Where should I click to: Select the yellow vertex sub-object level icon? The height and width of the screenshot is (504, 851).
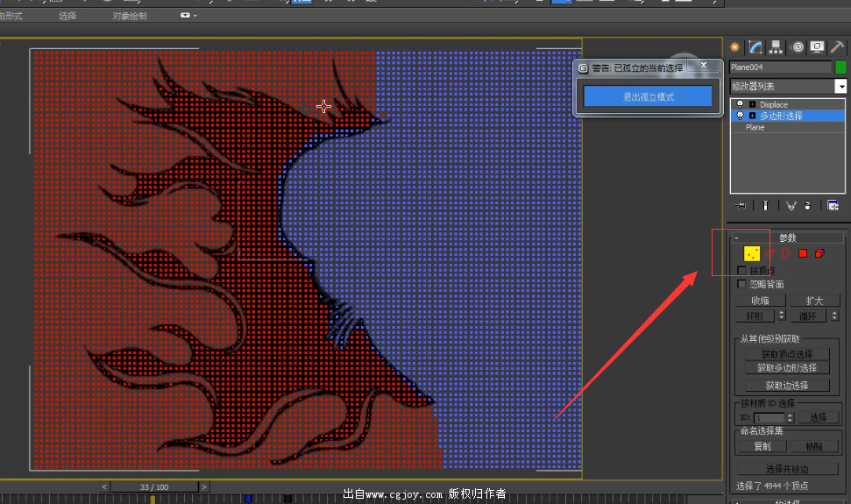[752, 253]
